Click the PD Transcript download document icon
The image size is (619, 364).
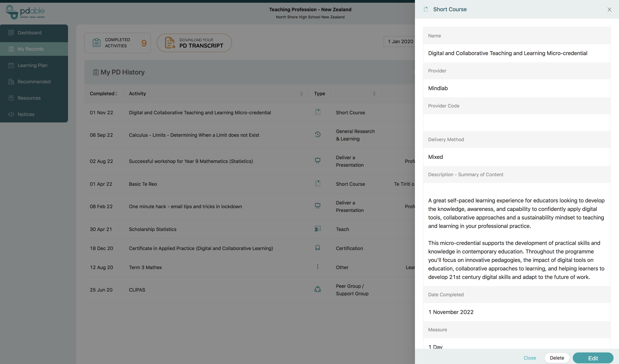[170, 43]
